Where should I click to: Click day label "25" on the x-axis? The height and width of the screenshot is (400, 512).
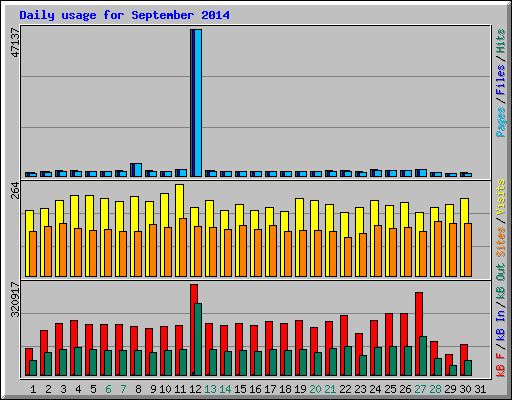[390, 389]
